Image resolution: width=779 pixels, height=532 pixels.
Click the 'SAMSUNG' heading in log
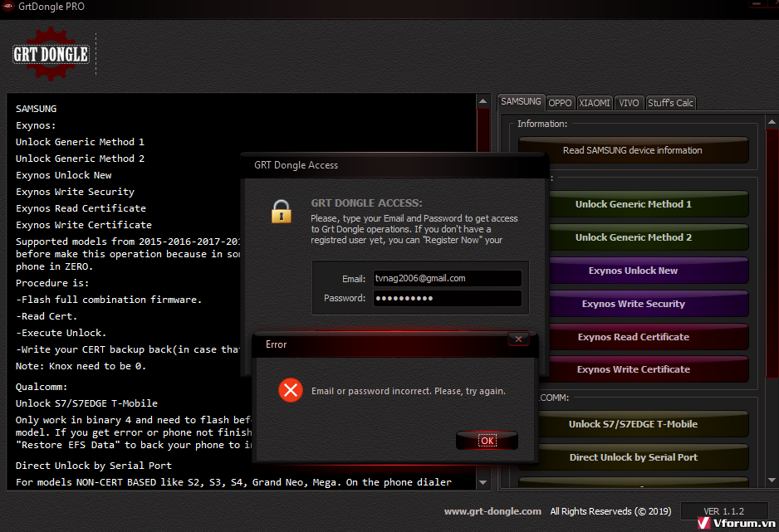tap(37, 109)
